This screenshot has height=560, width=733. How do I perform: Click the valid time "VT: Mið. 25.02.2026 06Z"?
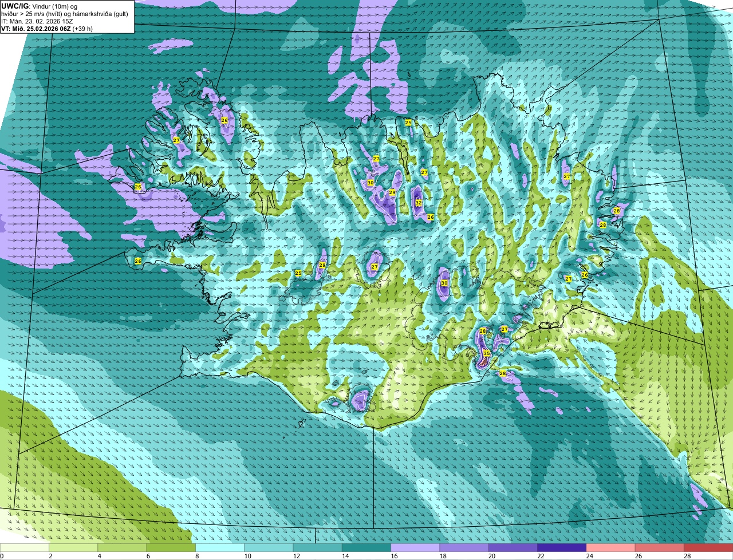tap(36, 29)
